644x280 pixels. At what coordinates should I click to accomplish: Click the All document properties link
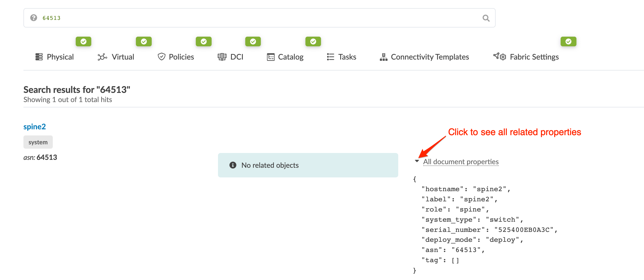tap(461, 161)
